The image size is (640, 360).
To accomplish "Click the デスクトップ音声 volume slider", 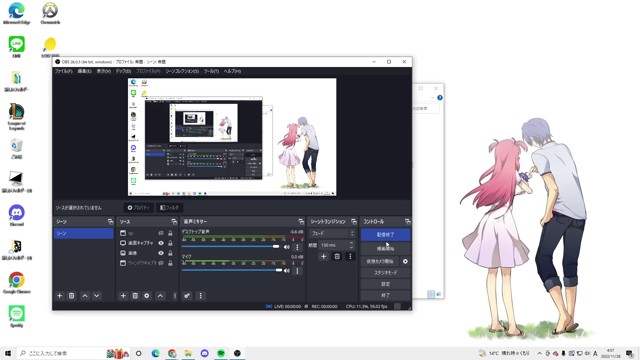I will [231, 247].
